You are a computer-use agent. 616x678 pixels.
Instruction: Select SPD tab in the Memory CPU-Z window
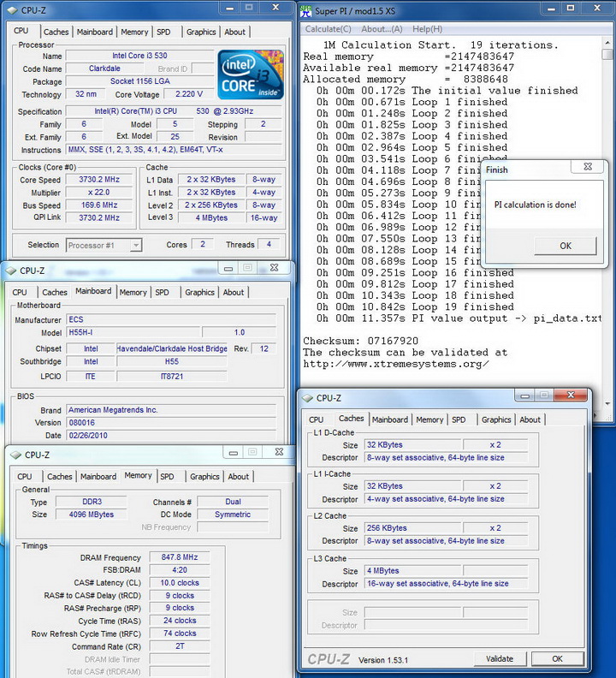coord(167,477)
